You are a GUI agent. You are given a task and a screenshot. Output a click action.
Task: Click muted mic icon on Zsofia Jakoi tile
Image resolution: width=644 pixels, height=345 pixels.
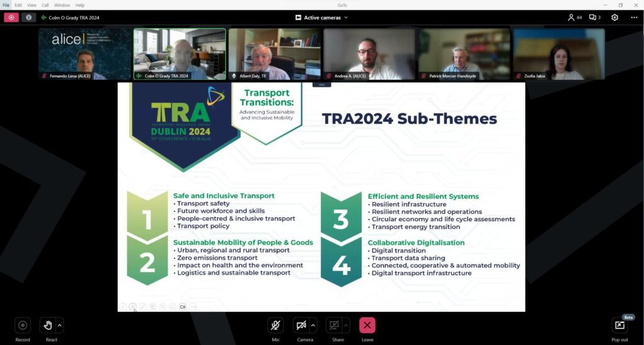pyautogui.click(x=519, y=76)
